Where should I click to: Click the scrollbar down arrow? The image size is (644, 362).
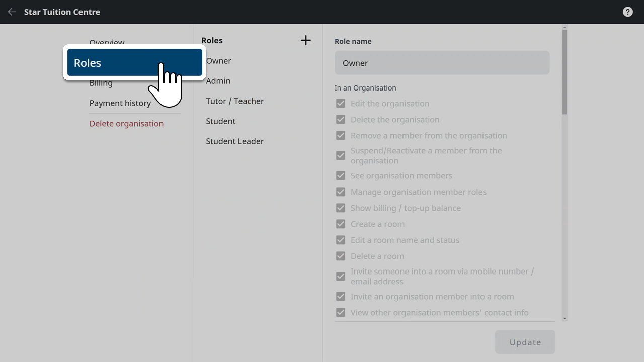pos(565,318)
